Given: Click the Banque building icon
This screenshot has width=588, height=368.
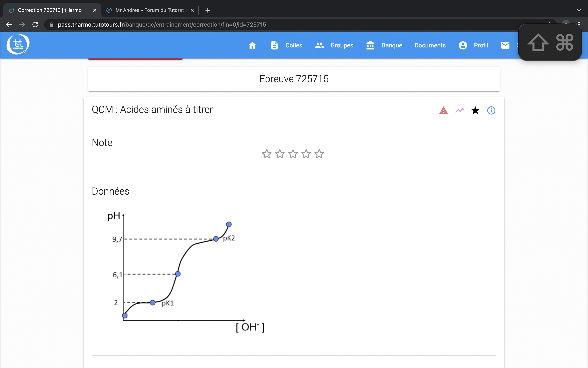Looking at the screenshot, I should tap(370, 45).
